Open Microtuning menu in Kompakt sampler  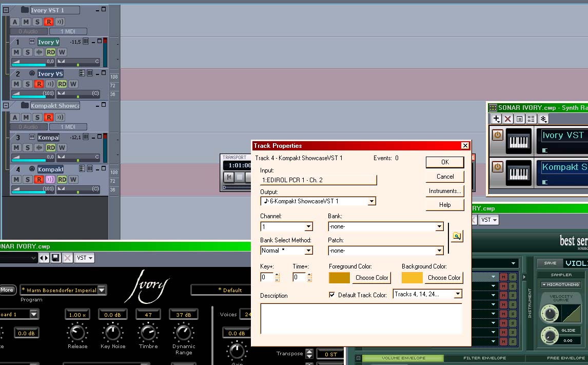point(561,284)
